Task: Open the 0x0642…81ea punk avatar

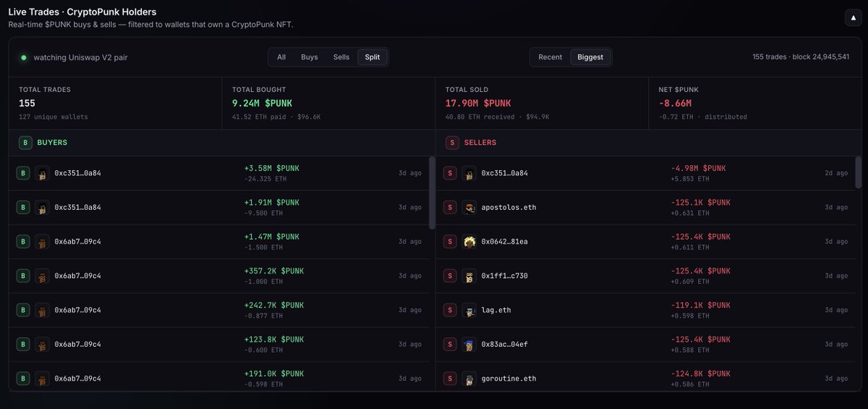Action: [x=469, y=242]
